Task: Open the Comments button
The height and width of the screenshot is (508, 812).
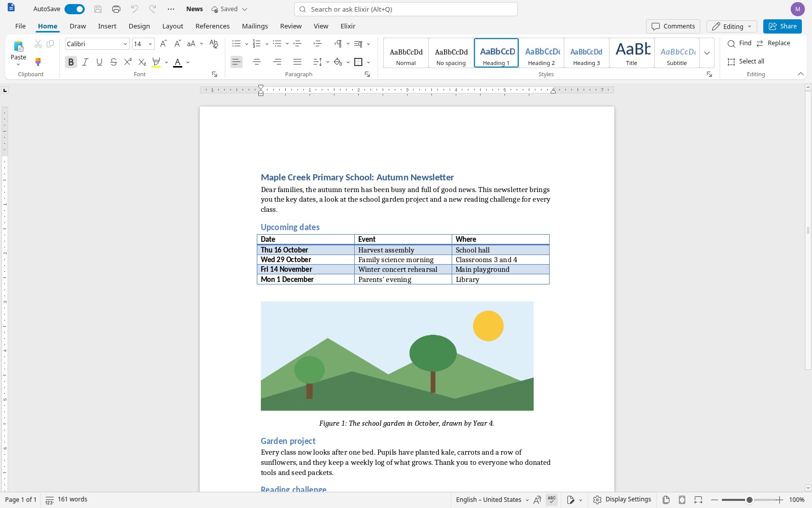Action: (x=673, y=26)
